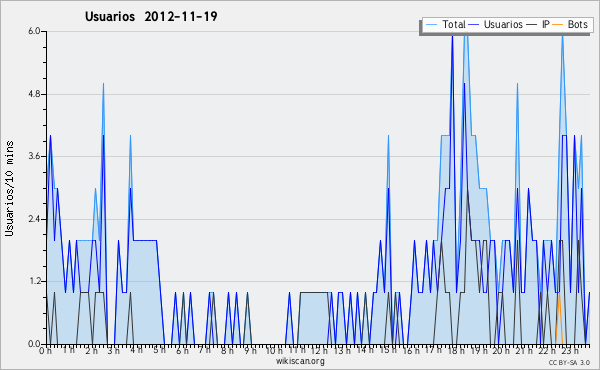Click the 'CC BY-SA 3.0' license text
This screenshot has width=600, height=370.
click(x=569, y=363)
